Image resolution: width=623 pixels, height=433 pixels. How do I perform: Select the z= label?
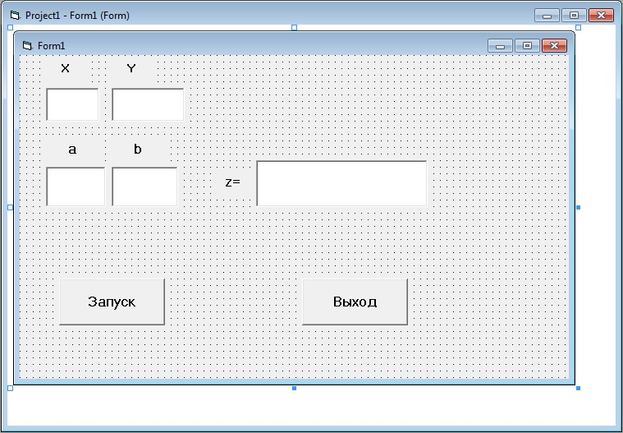point(233,182)
